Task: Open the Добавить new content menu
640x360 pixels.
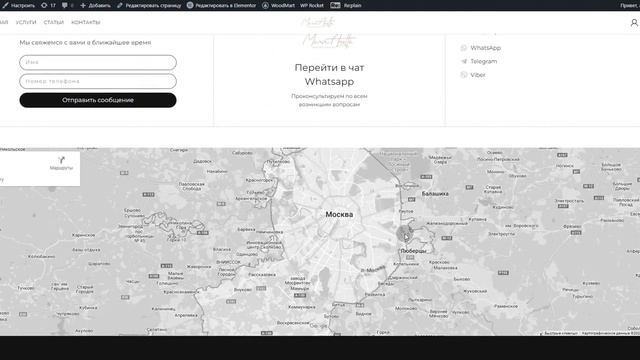Action: tap(95, 5)
